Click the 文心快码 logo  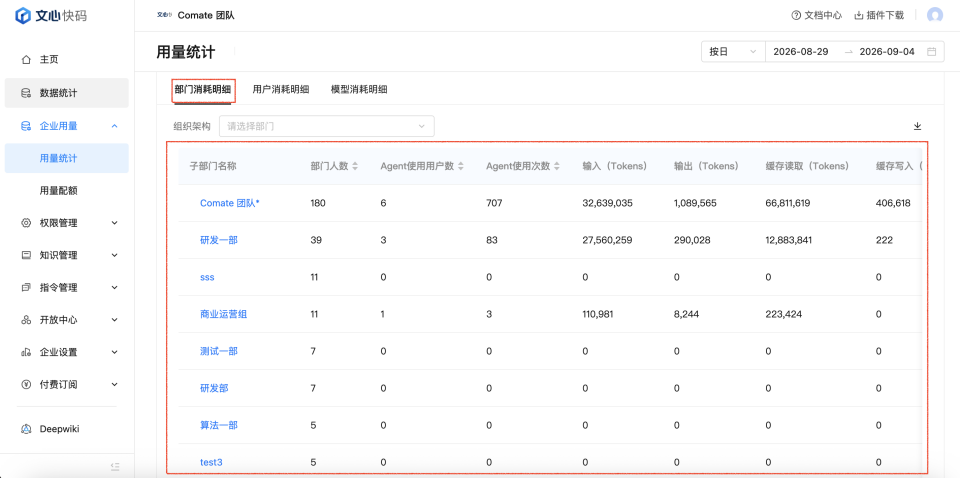(51, 16)
